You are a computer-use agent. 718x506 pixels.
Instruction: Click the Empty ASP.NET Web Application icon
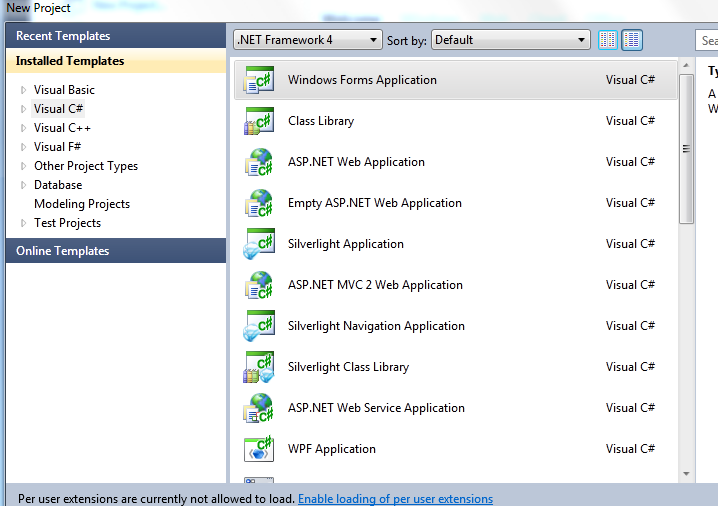[x=259, y=203]
